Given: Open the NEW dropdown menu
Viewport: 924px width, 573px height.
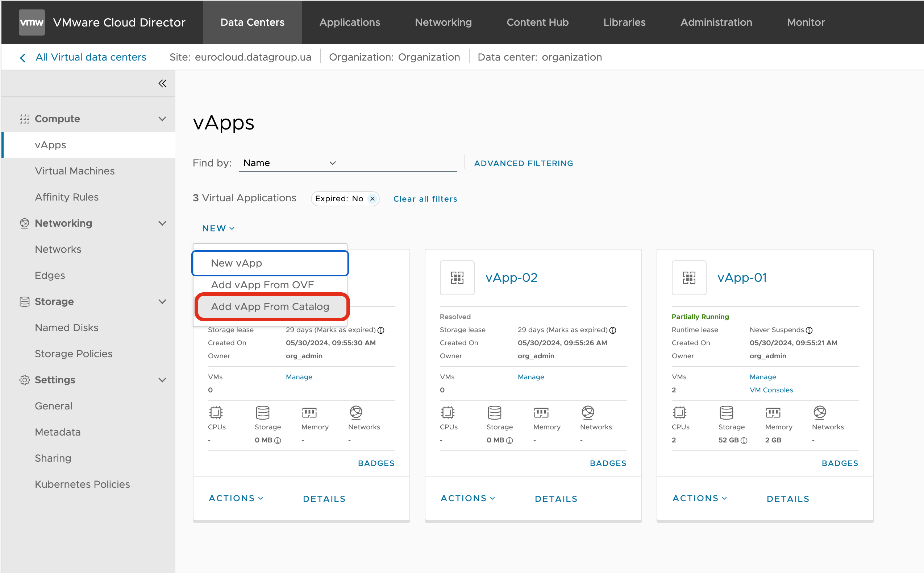Looking at the screenshot, I should pyautogui.click(x=218, y=228).
